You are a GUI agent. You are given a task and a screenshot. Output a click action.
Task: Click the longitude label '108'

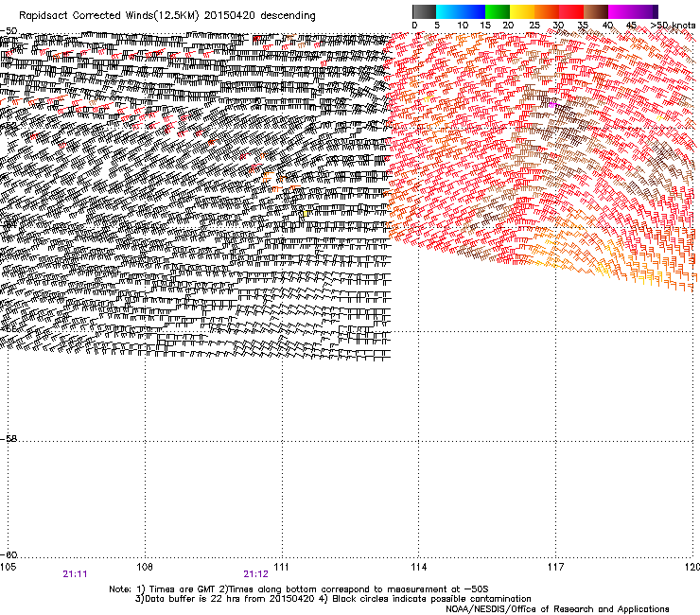tap(145, 567)
